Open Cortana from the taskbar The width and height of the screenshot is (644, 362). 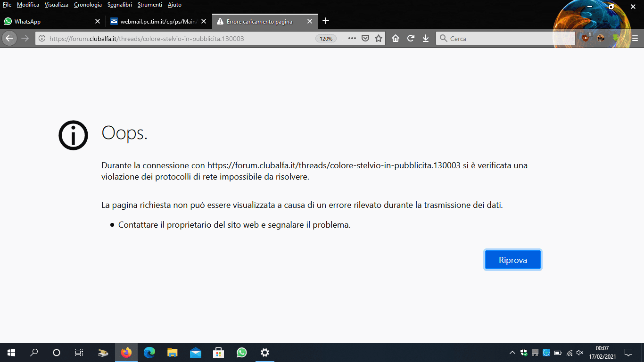57,353
